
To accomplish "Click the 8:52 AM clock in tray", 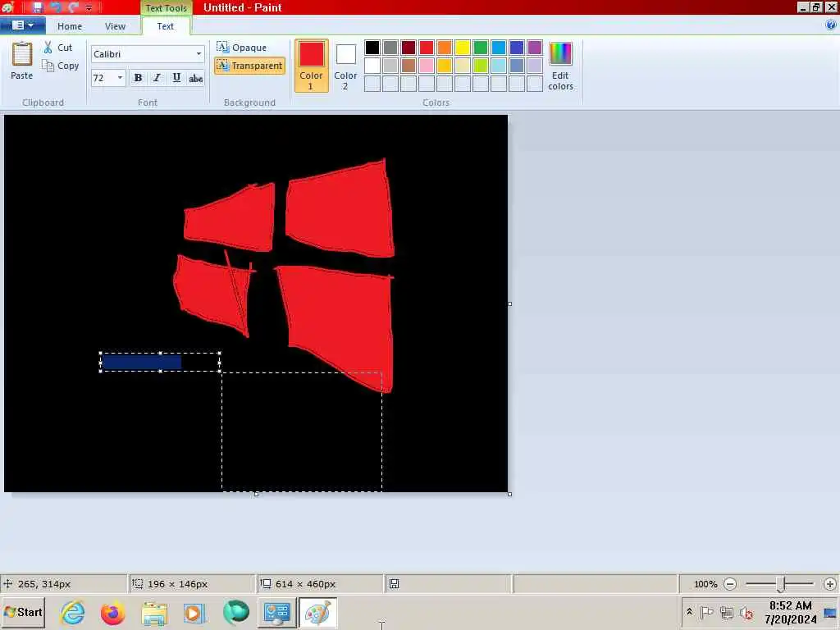I will tap(791, 605).
